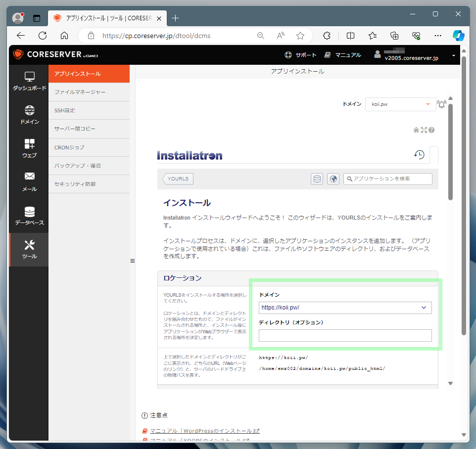This screenshot has height=449, width=476.
Task: Open マニュアル manual link in header
Action: 343,55
